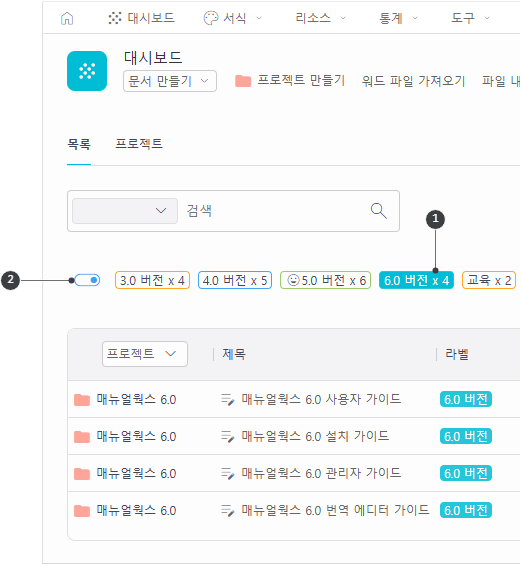Click the palette icon beside 서식
Image resolution: width=521 pixels, height=565 pixels.
tap(211, 18)
